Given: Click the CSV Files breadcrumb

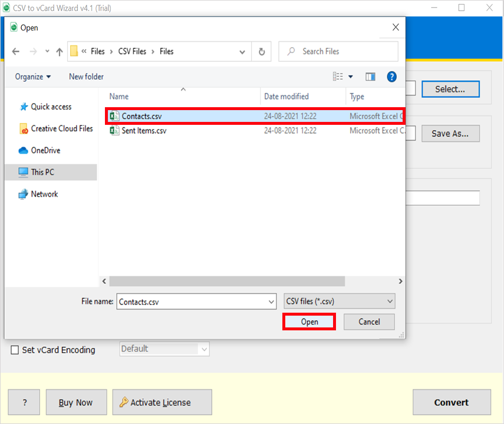Looking at the screenshot, I should [x=132, y=51].
